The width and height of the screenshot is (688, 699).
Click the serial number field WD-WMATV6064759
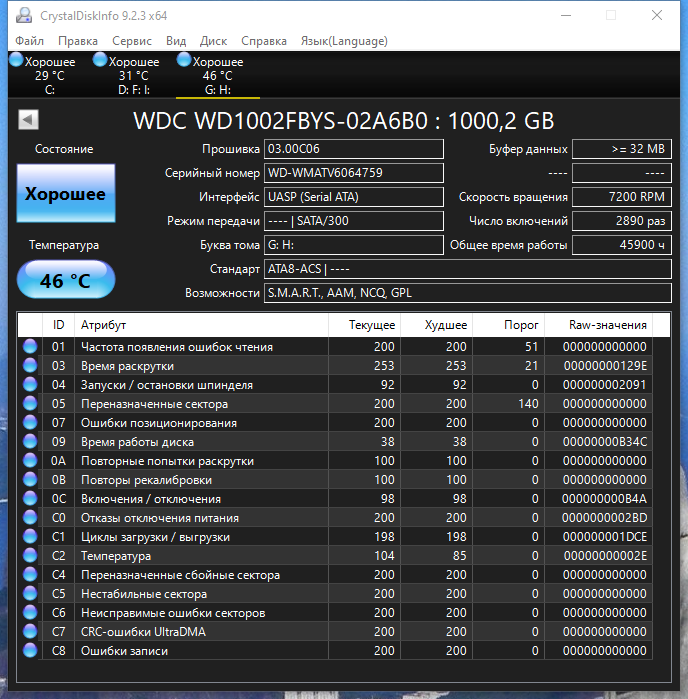coord(354,173)
